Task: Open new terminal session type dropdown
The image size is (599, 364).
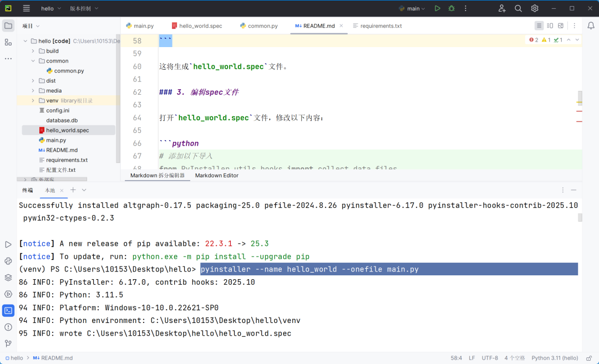Action: 84,189
